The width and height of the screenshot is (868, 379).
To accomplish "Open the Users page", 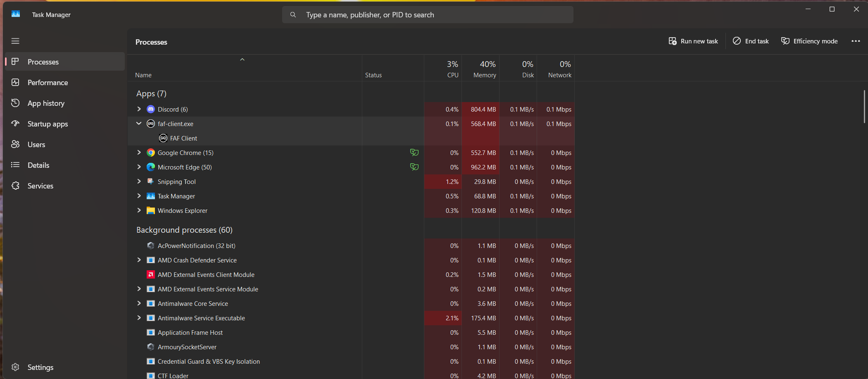I will [65, 144].
